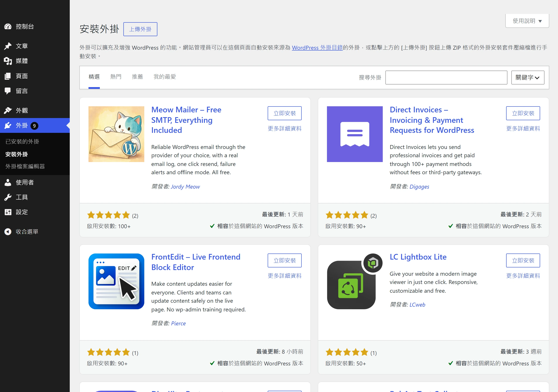Open the 控制台 dashboard icon
The width and height of the screenshot is (558, 392).
point(8,27)
